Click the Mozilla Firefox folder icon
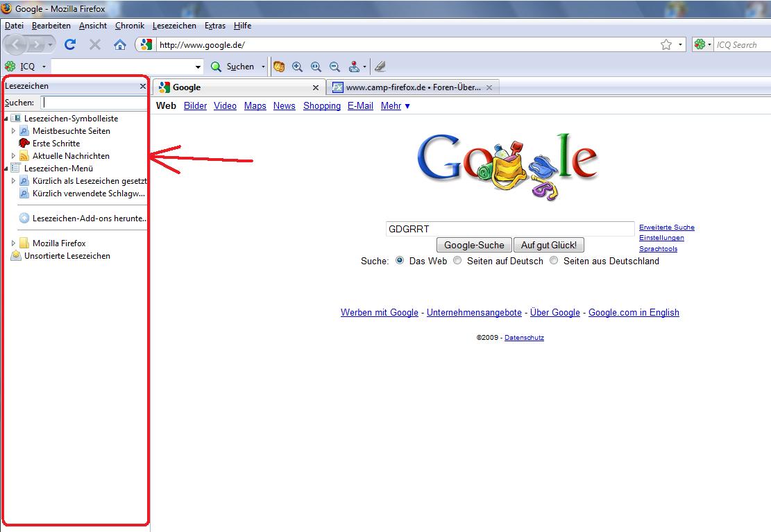This screenshot has height=532, width=771. [x=24, y=243]
